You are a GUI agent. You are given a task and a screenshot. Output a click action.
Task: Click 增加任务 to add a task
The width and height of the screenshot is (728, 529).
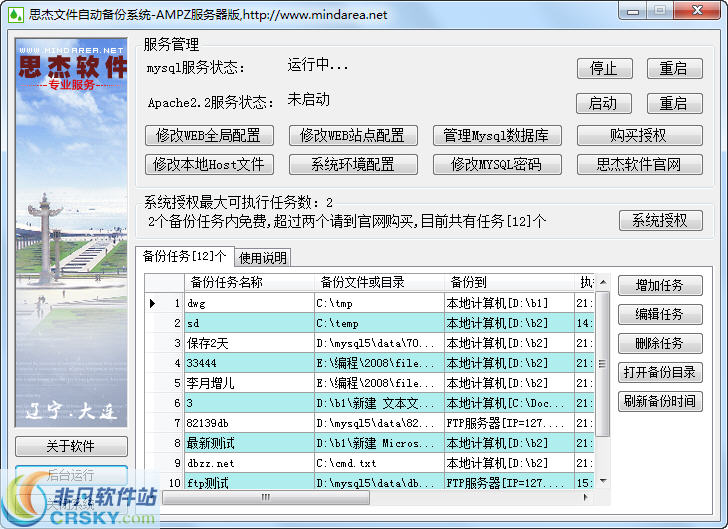(660, 285)
